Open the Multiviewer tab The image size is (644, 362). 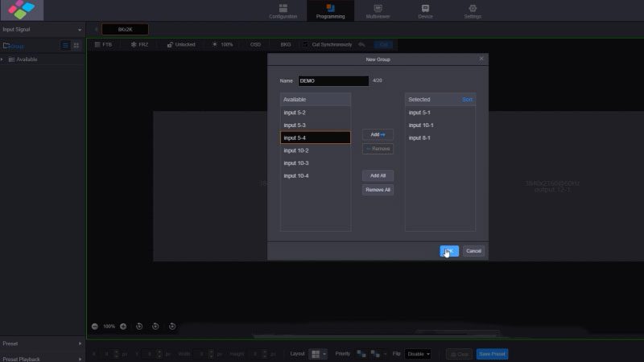(378, 11)
